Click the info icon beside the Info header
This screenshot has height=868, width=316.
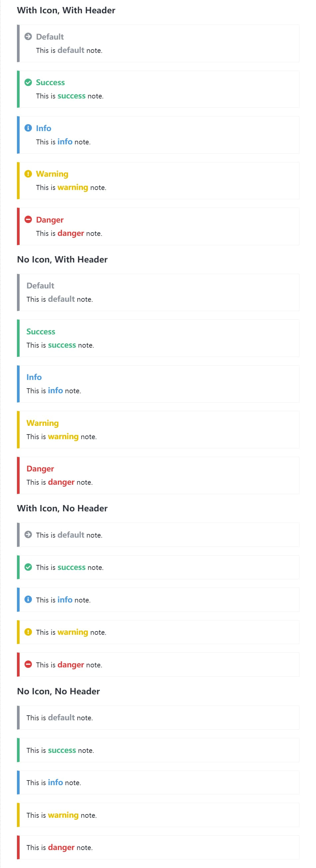point(28,128)
